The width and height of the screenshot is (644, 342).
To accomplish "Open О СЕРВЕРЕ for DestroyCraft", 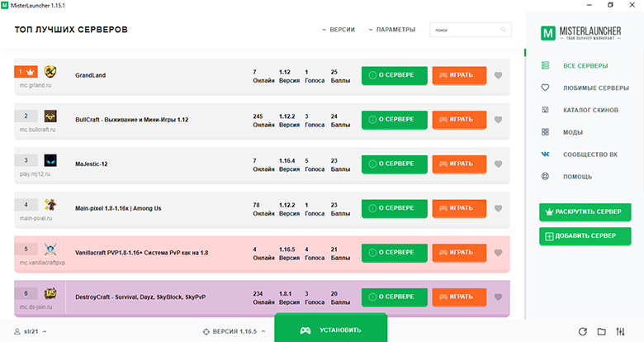I will pyautogui.click(x=395, y=297).
